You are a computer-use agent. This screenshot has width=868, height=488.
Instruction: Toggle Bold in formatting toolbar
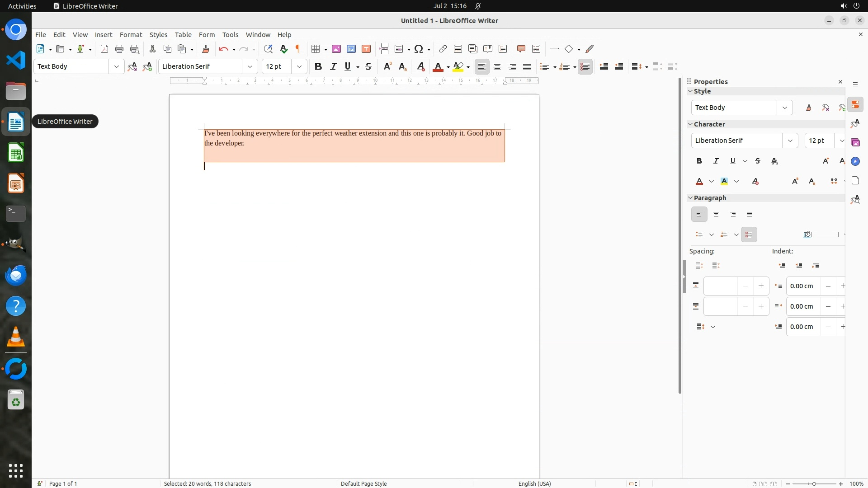pos(318,66)
